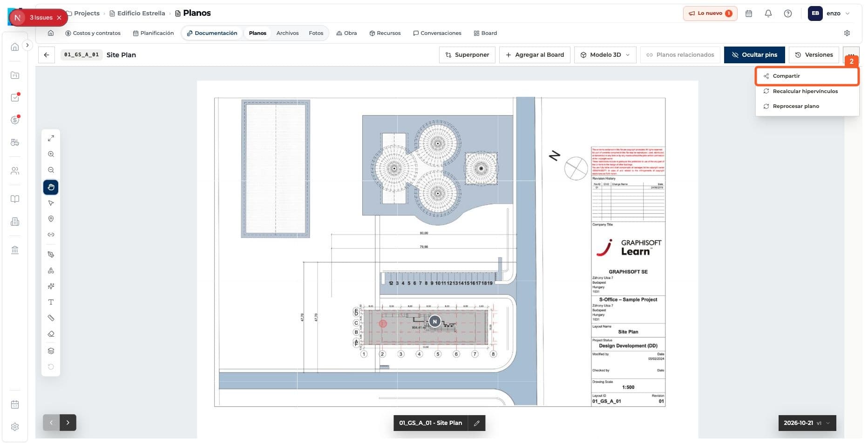Activate the fullscreen expand tool
868x444 pixels.
51,138
